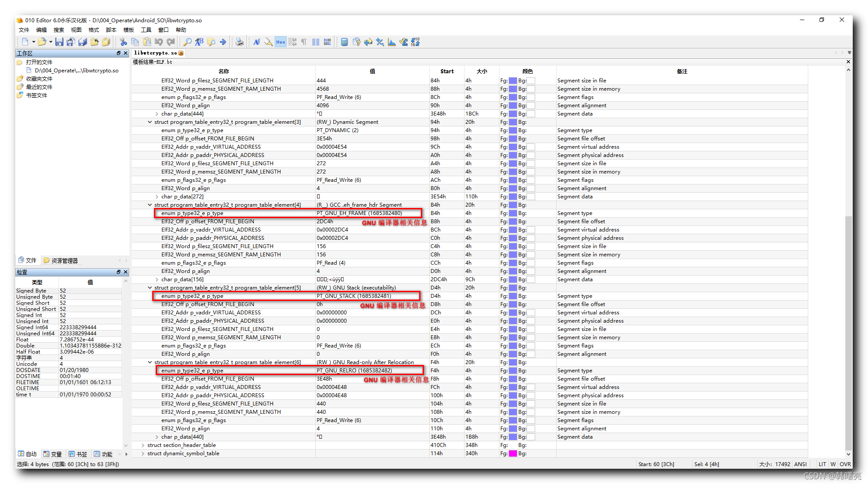Open the 文件 menu
The width and height of the screenshot is (868, 484).
click(x=24, y=30)
